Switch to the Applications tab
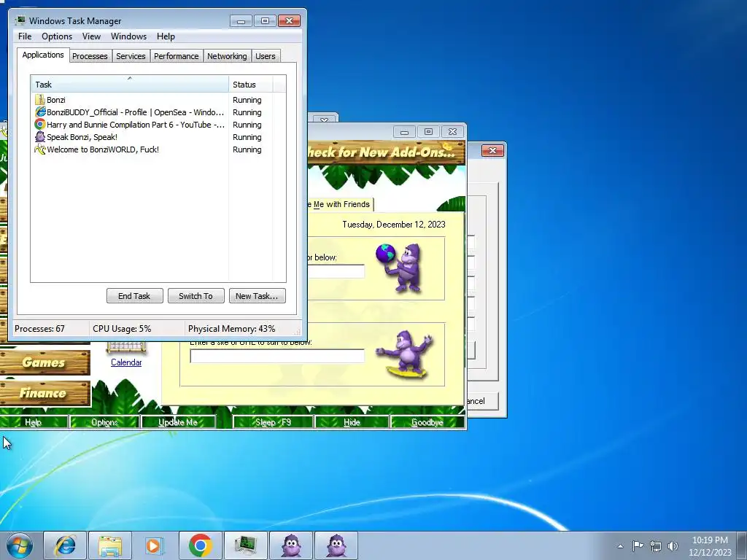 [43, 55]
